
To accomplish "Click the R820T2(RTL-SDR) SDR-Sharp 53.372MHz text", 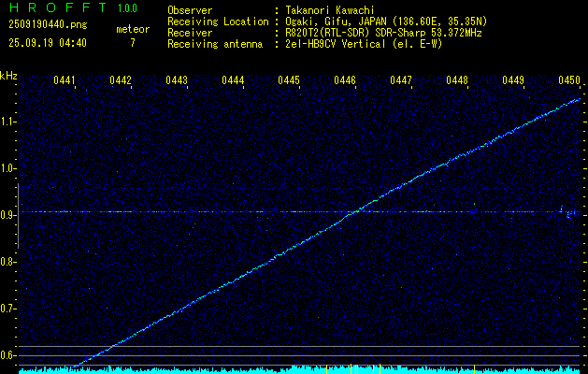I will [383, 33].
